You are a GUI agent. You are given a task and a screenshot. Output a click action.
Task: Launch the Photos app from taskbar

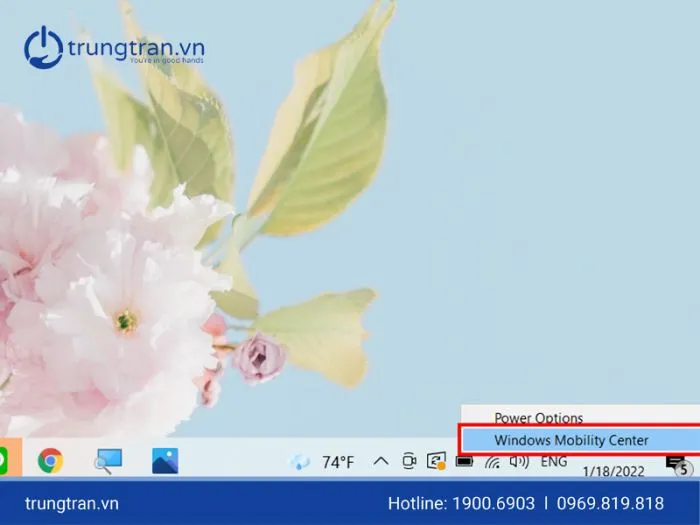point(165,460)
